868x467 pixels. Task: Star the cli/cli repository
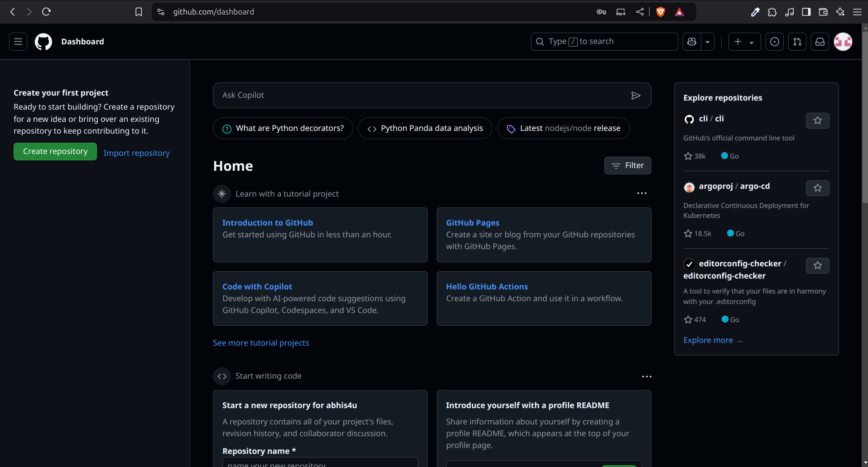point(817,120)
